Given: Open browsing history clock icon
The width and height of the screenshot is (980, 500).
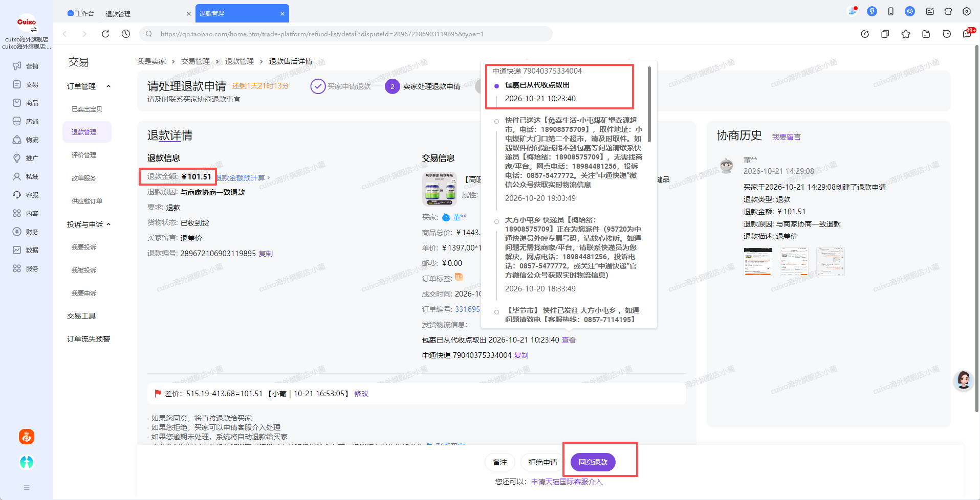Looking at the screenshot, I should (126, 34).
